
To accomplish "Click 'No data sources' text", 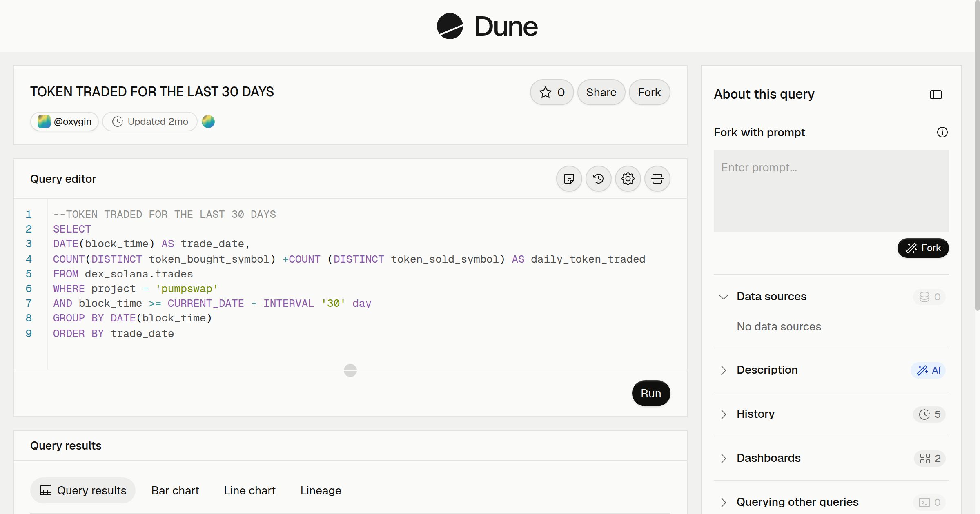I will [779, 327].
